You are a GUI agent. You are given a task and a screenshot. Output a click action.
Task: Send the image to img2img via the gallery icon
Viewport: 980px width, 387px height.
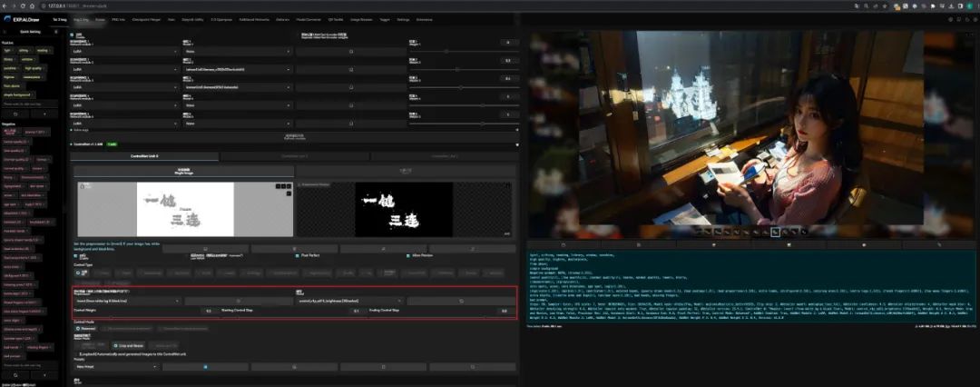789,245
